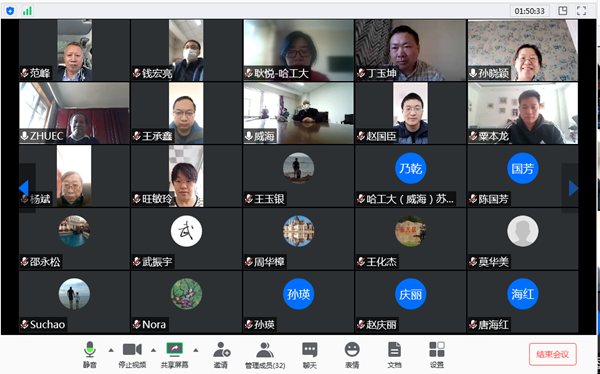Go to next page of participants

tap(572, 188)
